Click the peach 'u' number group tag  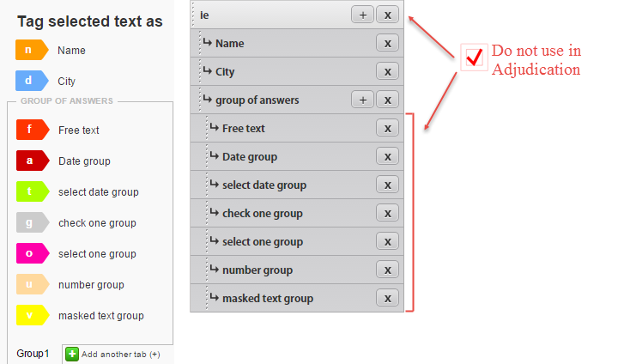33,284
